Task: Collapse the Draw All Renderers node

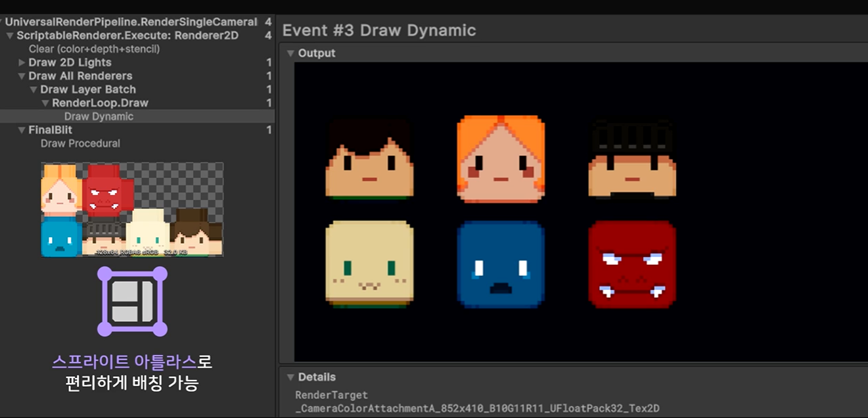Action: (22, 76)
